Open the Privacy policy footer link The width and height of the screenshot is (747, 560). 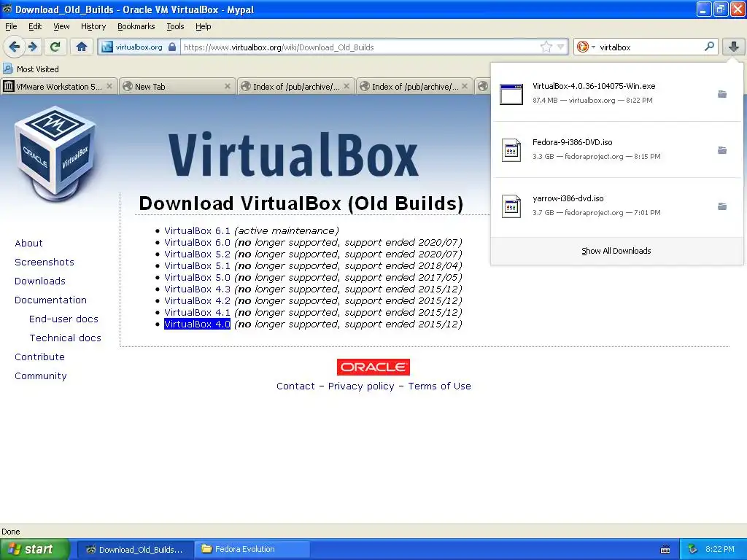point(361,386)
